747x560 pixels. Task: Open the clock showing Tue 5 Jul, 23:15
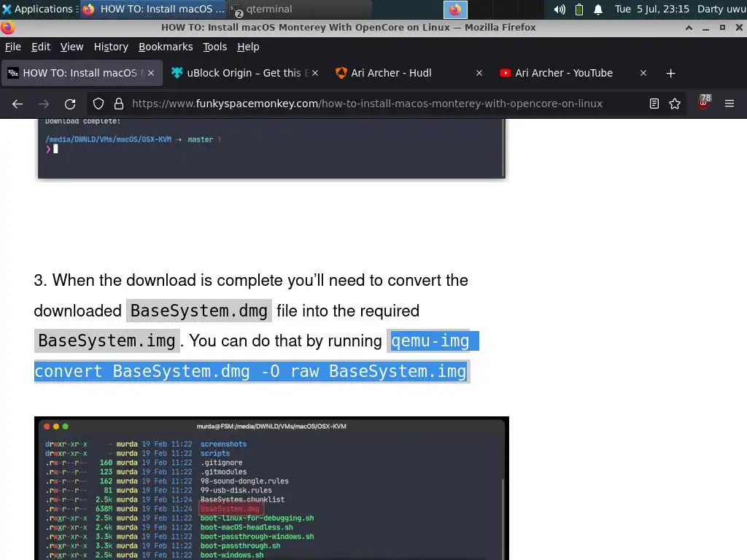(651, 9)
